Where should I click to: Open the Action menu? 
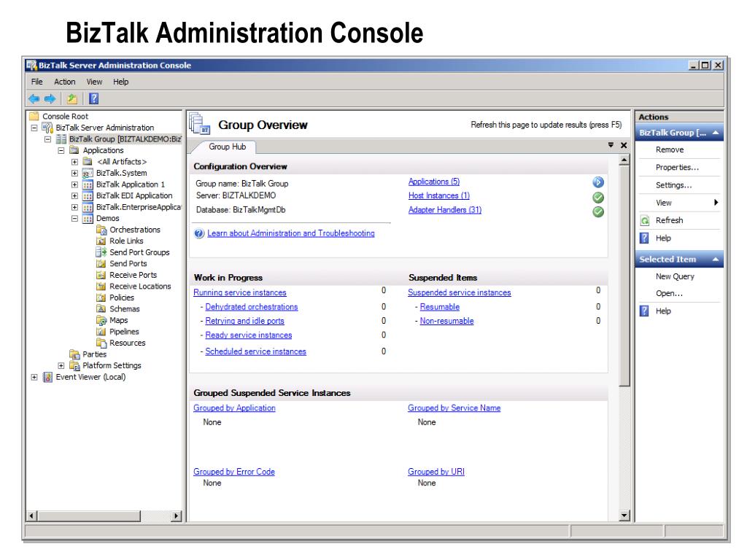[x=65, y=82]
